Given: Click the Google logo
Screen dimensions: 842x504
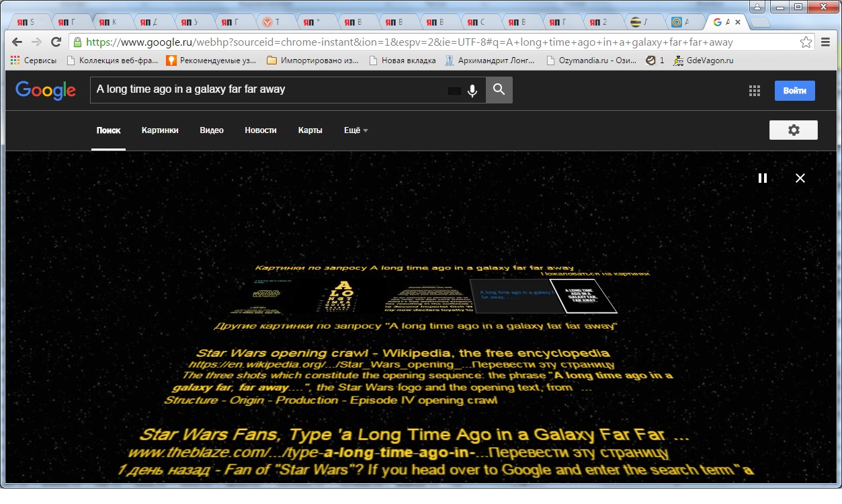Looking at the screenshot, I should [x=46, y=90].
